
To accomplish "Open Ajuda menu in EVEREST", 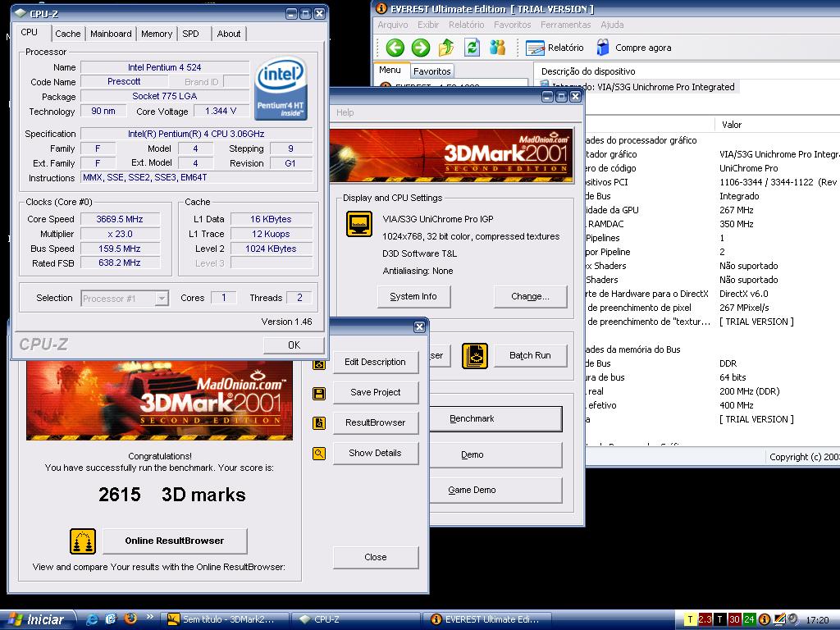I will [x=612, y=25].
